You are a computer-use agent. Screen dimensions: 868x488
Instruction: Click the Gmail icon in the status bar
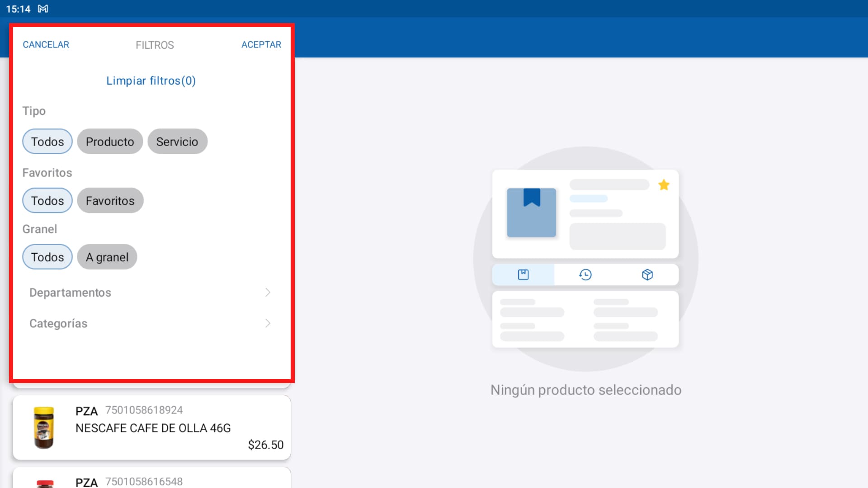click(43, 9)
